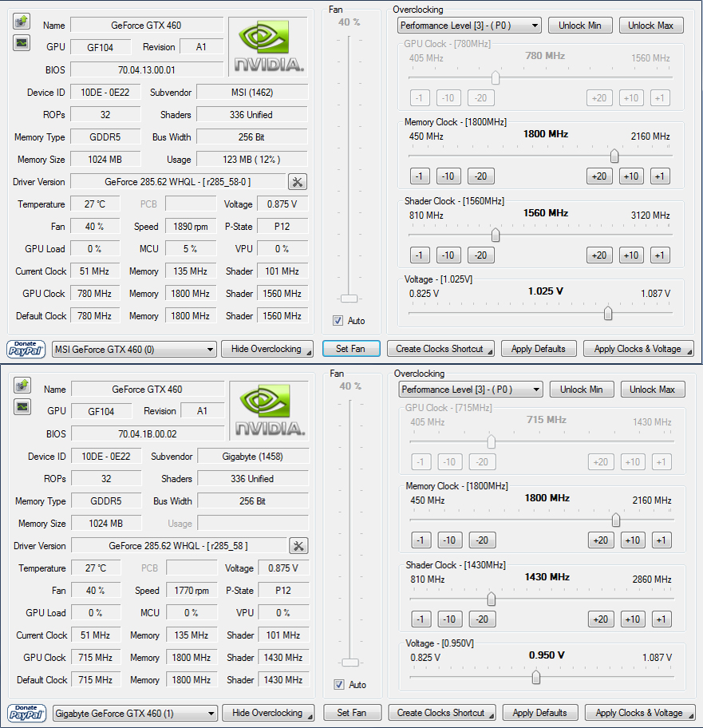Image resolution: width=703 pixels, height=728 pixels.
Task: Click Memory Clock +20 button in MSI panel
Action: pyautogui.click(x=599, y=176)
